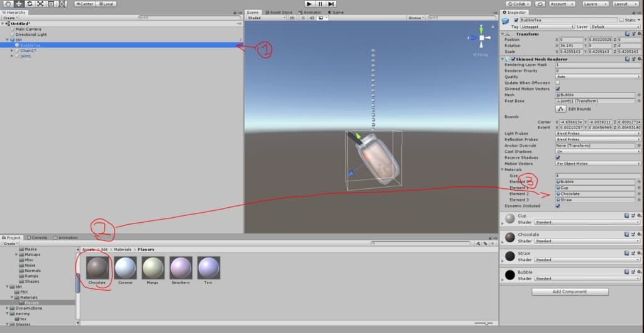Expand the Chain1? hierarchy item

12,50
